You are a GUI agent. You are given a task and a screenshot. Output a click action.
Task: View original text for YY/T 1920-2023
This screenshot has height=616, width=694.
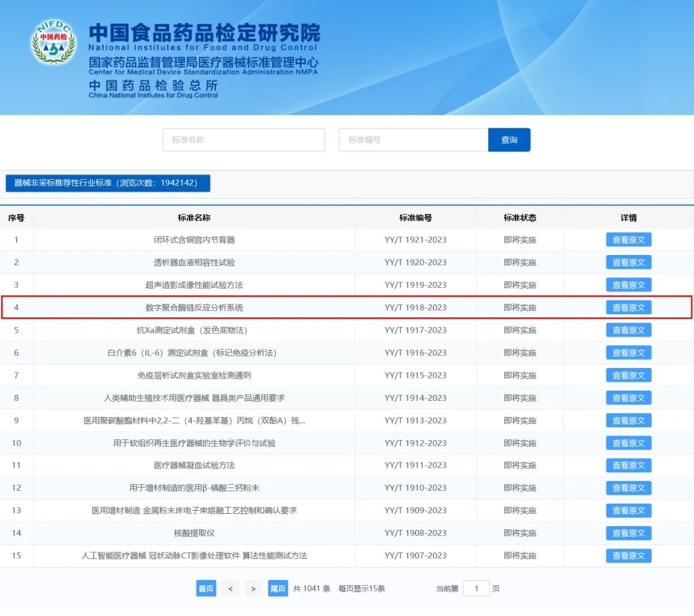click(x=628, y=262)
